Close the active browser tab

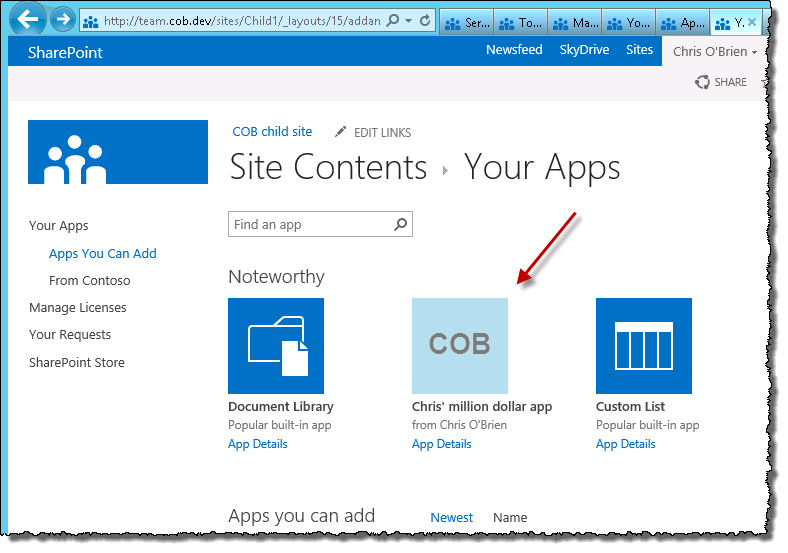(752, 22)
